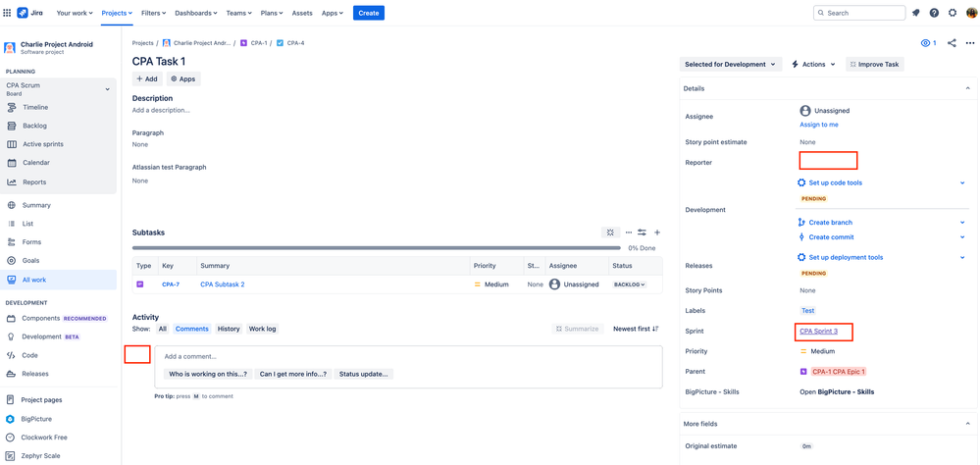Show History activity tab

229,329
